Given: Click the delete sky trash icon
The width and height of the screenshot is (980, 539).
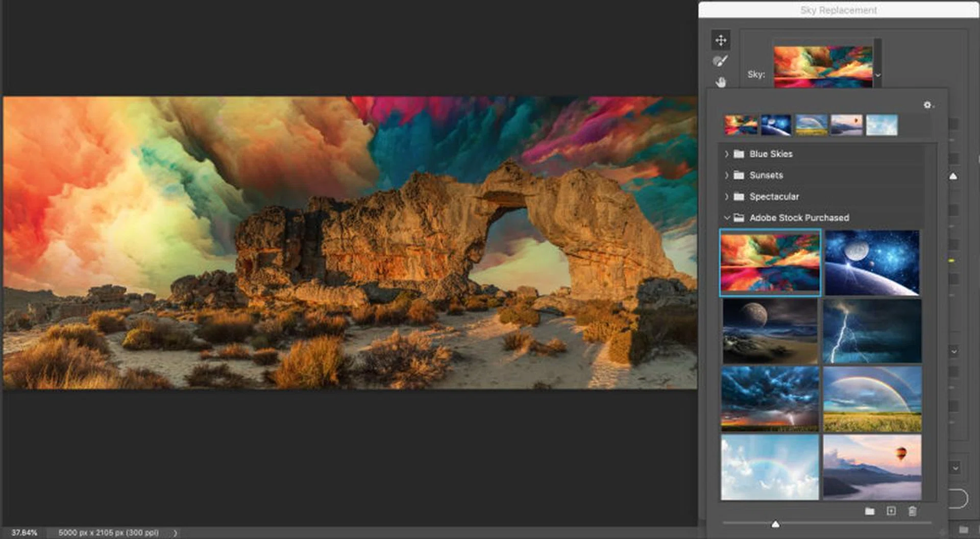Looking at the screenshot, I should click(912, 511).
